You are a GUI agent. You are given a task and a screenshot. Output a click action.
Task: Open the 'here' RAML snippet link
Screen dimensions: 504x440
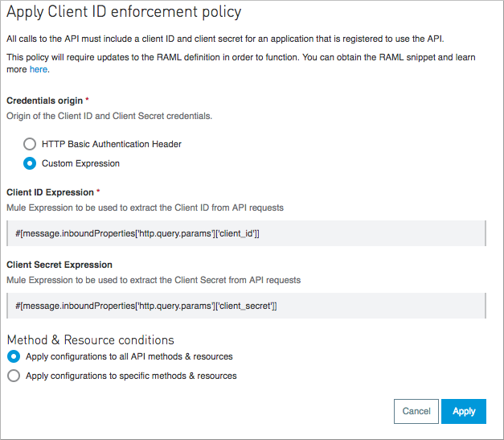pyautogui.click(x=39, y=70)
